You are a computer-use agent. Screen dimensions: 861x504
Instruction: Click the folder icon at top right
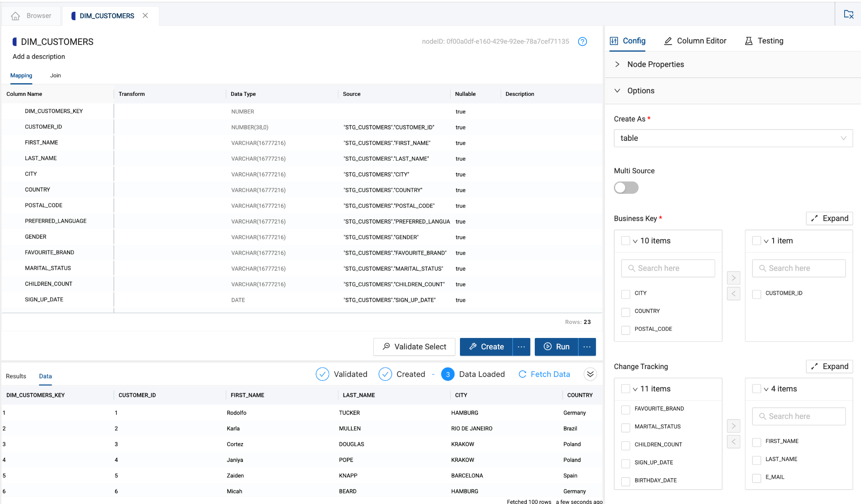(x=849, y=15)
